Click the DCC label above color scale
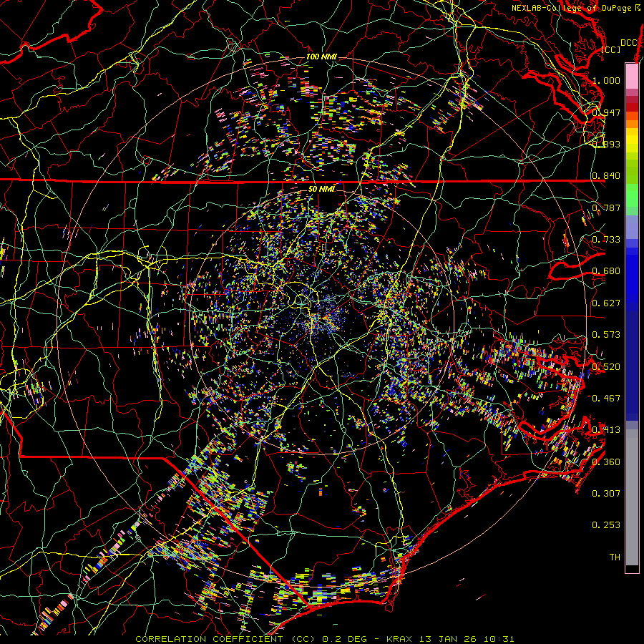The width and height of the screenshot is (644, 644). tap(629, 43)
